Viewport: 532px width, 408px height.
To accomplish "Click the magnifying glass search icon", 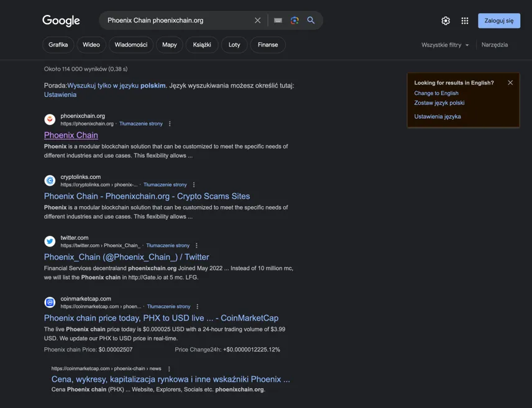I will [x=311, y=20].
